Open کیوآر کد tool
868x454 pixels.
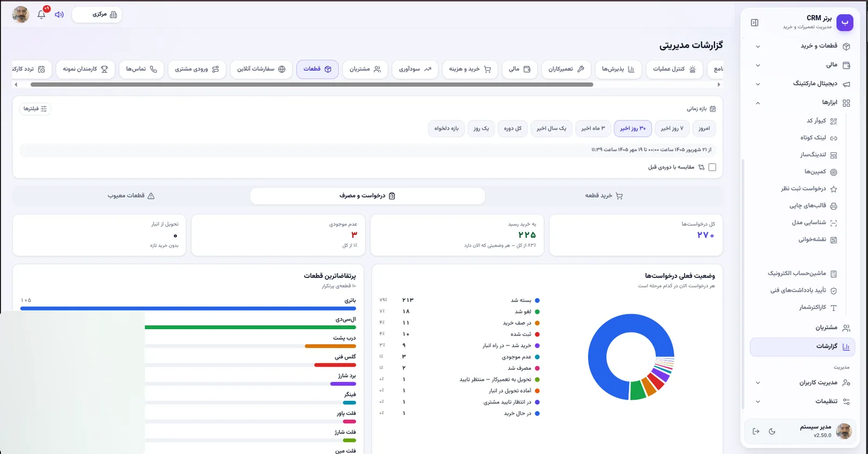821,121
